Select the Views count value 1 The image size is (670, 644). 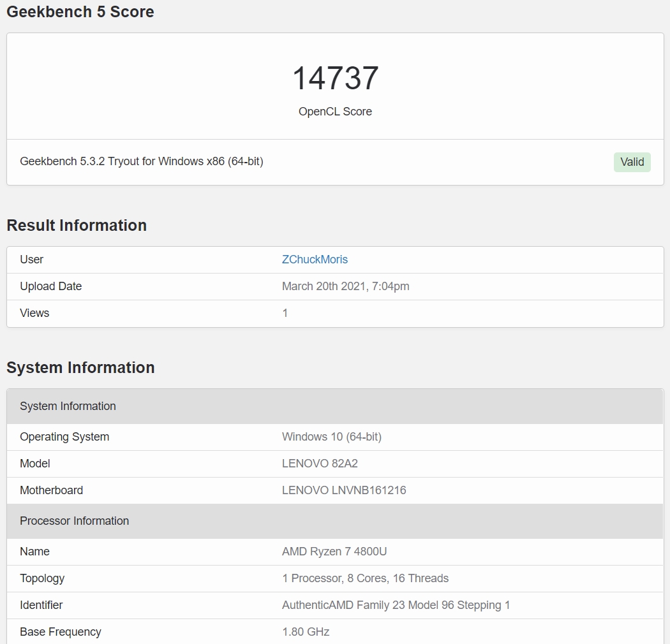(285, 313)
